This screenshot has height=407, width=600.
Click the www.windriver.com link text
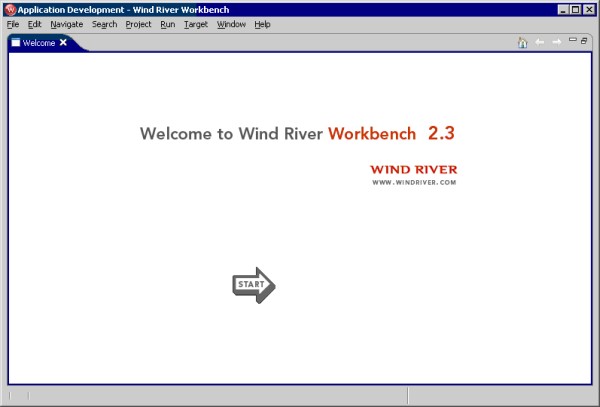[413, 183]
